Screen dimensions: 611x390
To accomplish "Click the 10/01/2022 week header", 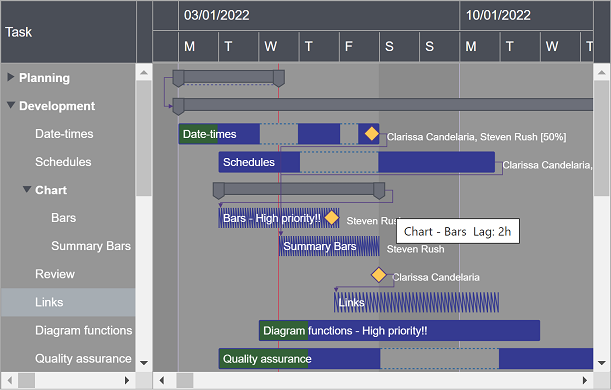I will coord(526,15).
